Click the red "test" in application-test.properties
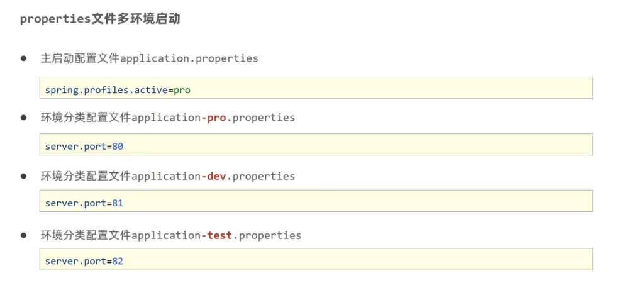This screenshot has height=295, width=644. point(219,235)
